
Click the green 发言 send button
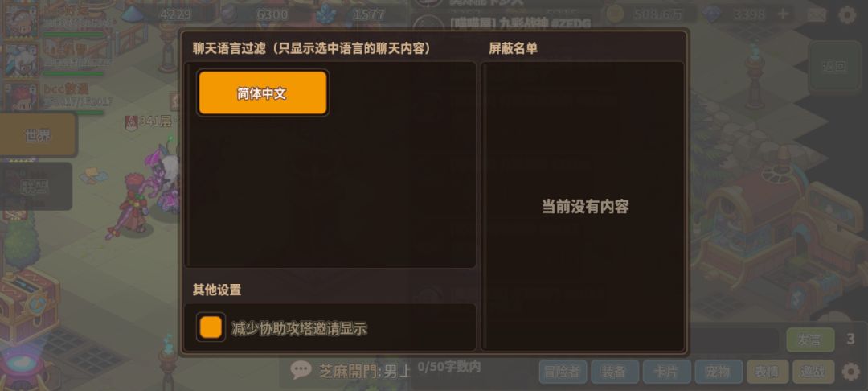coord(810,340)
